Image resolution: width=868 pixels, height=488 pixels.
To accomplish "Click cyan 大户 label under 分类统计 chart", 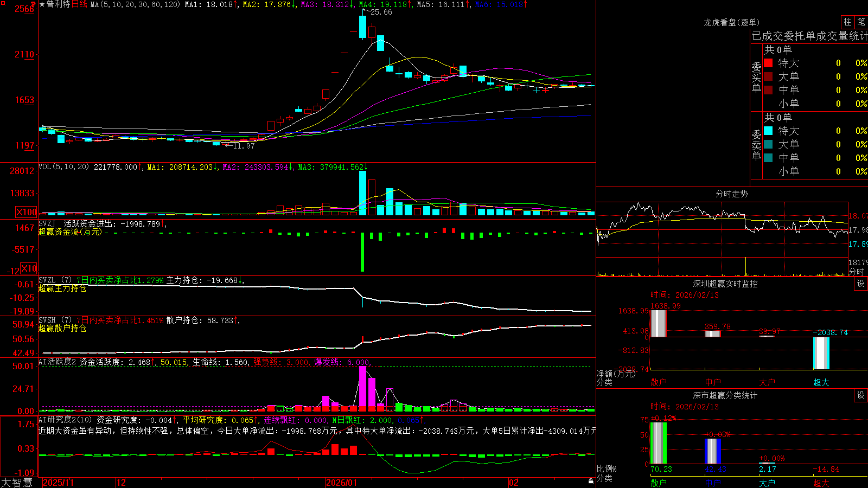I will [767, 483].
